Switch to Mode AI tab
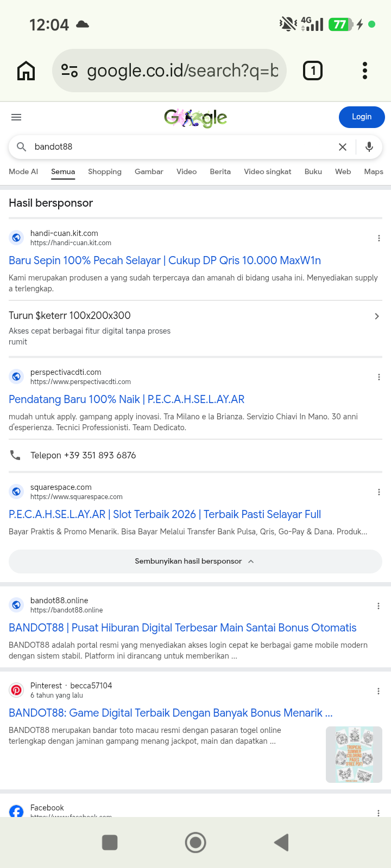Screen dimensions: 391x868 23,171
